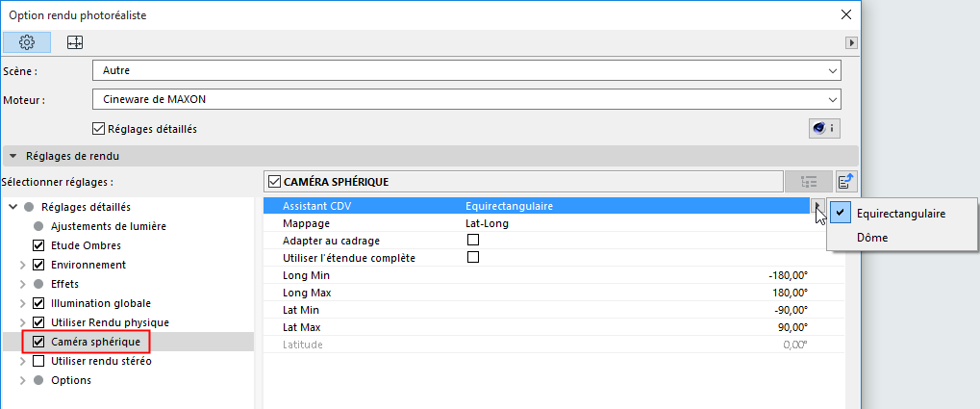Image resolution: width=980 pixels, height=409 pixels.
Task: Open Cineware info button
Action: tap(824, 129)
